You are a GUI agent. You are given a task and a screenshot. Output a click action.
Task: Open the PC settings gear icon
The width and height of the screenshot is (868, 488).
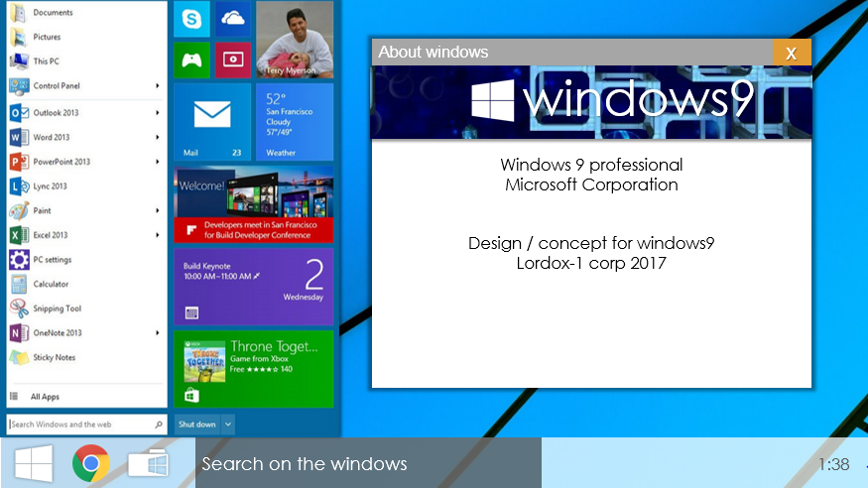coord(19,260)
